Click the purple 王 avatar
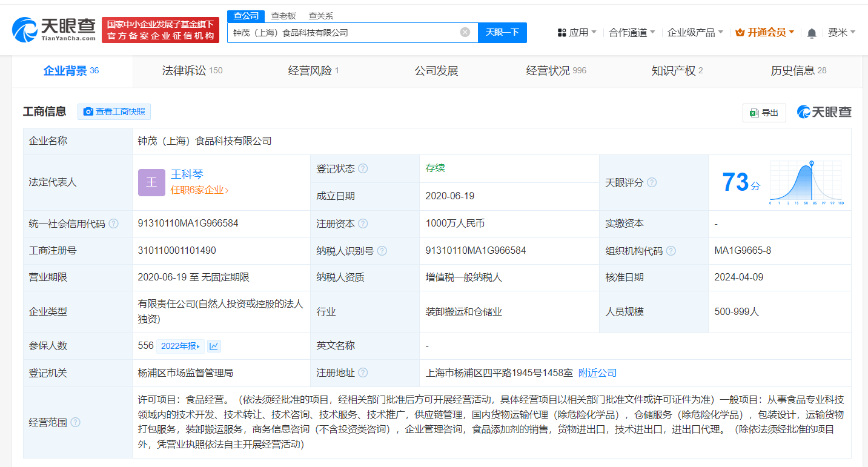The image size is (868, 467). click(x=151, y=182)
